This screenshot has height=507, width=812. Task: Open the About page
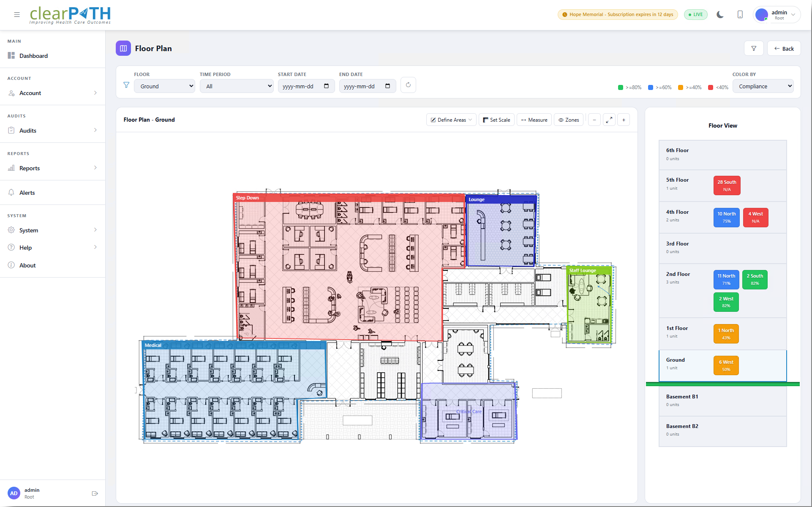tap(27, 265)
